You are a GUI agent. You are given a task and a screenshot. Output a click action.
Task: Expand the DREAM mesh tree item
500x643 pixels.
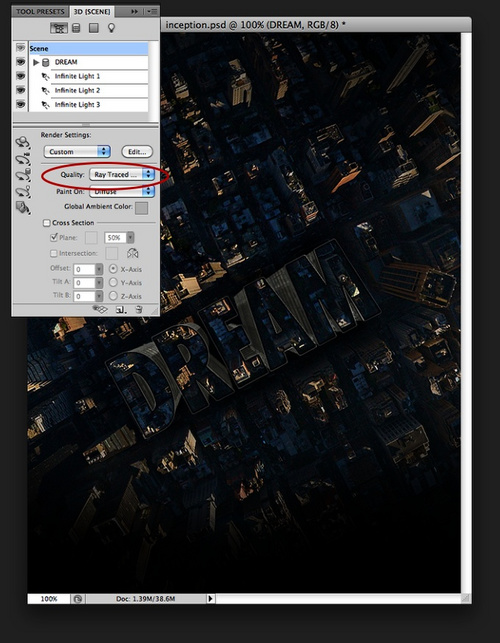(x=36, y=62)
